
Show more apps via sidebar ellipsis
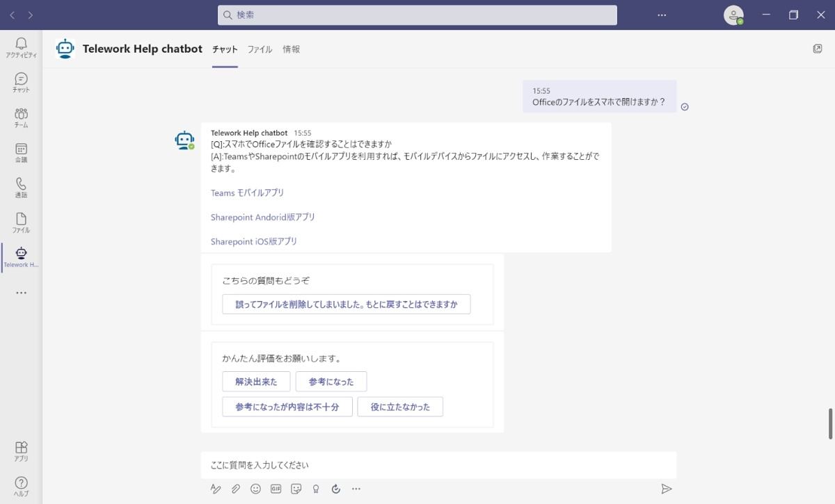tap(21, 293)
